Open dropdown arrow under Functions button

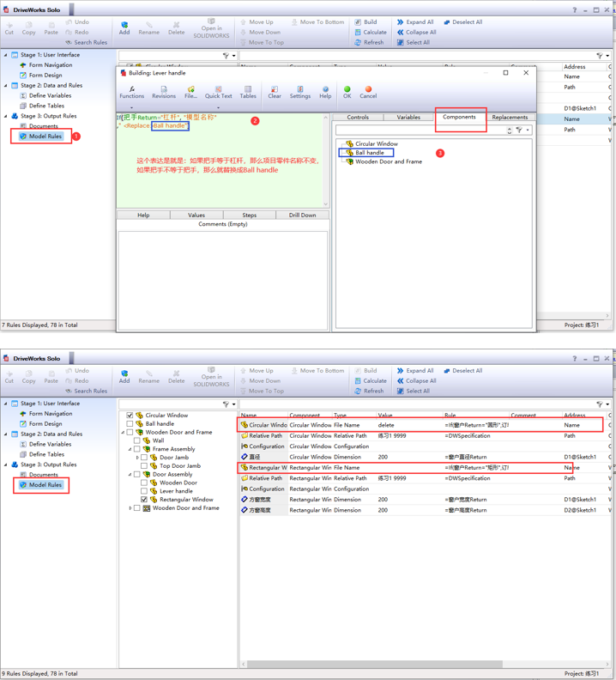[x=131, y=107]
